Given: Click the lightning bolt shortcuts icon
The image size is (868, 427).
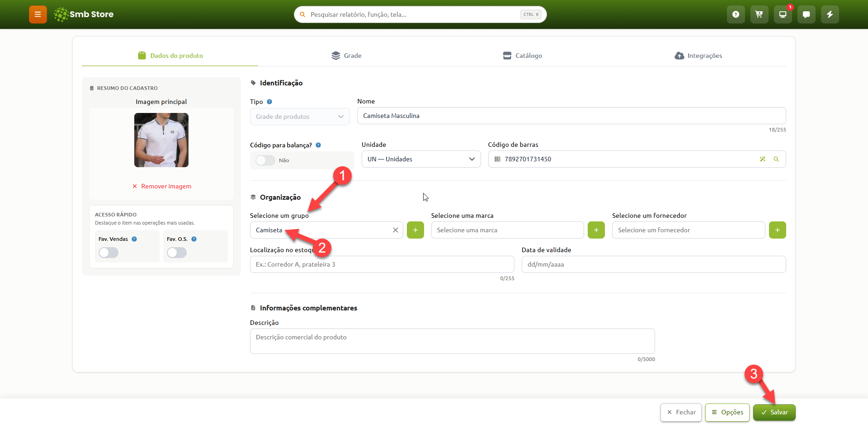Looking at the screenshot, I should click(x=830, y=14).
